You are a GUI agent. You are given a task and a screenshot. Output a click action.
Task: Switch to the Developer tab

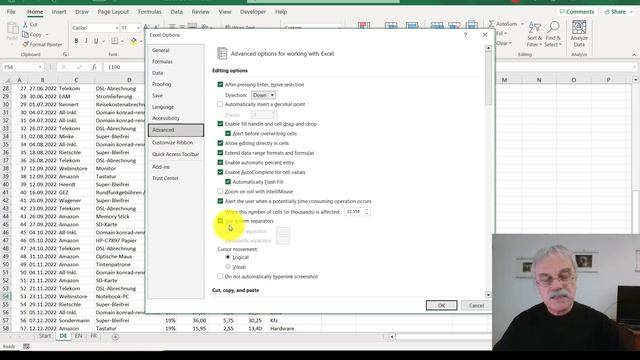point(253,12)
